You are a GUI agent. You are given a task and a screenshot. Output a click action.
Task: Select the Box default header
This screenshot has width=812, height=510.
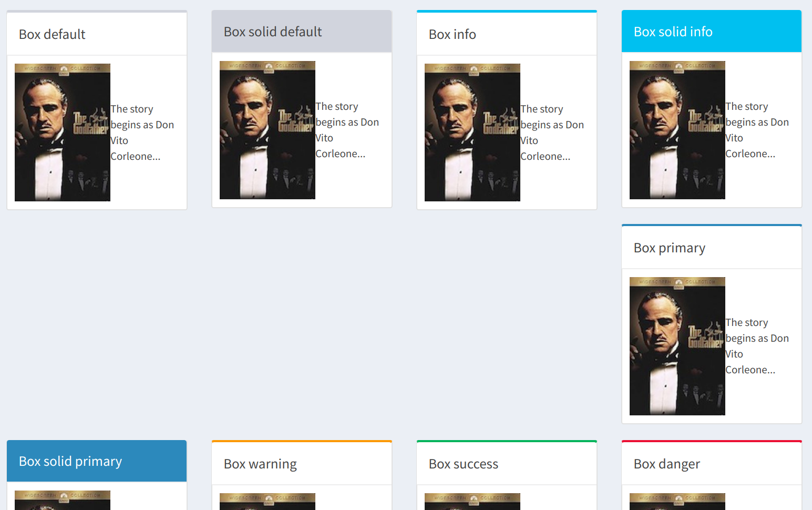tap(52, 34)
